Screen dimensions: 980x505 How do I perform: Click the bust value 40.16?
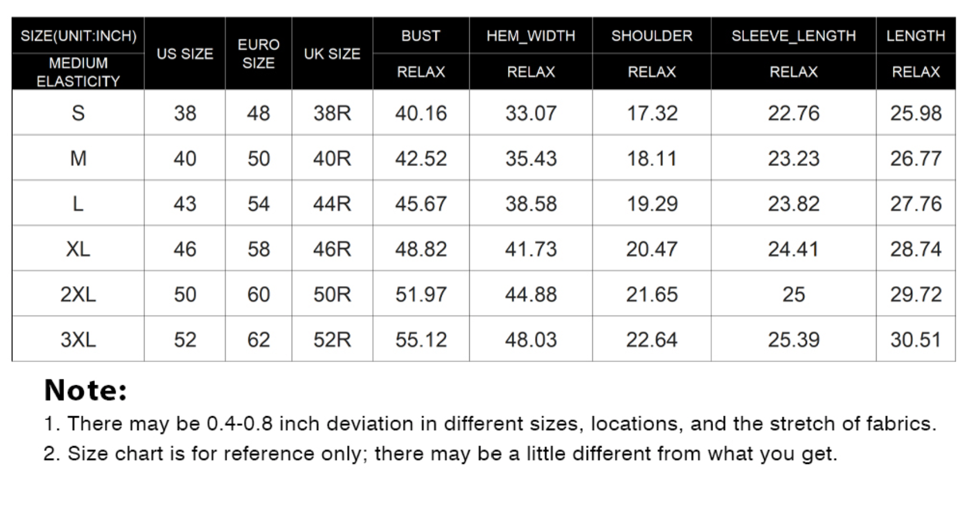(x=420, y=114)
